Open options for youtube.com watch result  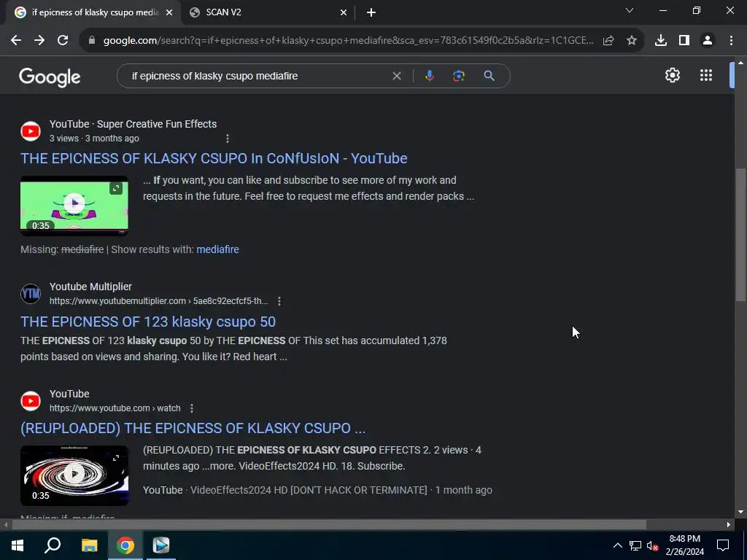pyautogui.click(x=192, y=408)
